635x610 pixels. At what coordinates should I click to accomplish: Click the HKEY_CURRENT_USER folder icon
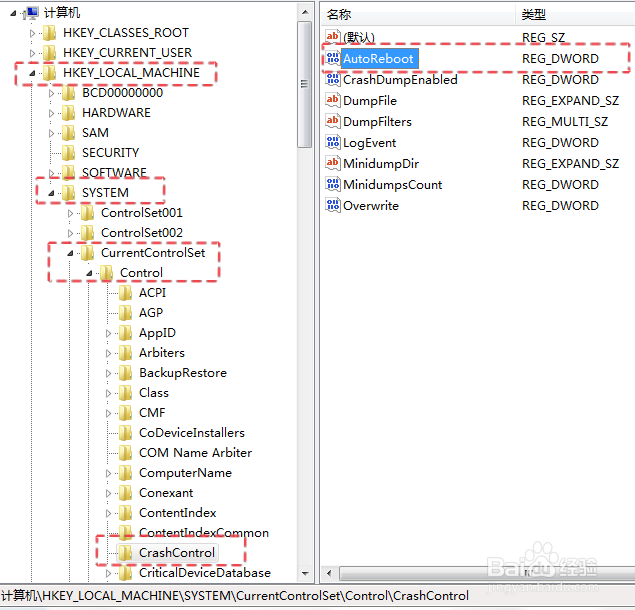[49, 53]
